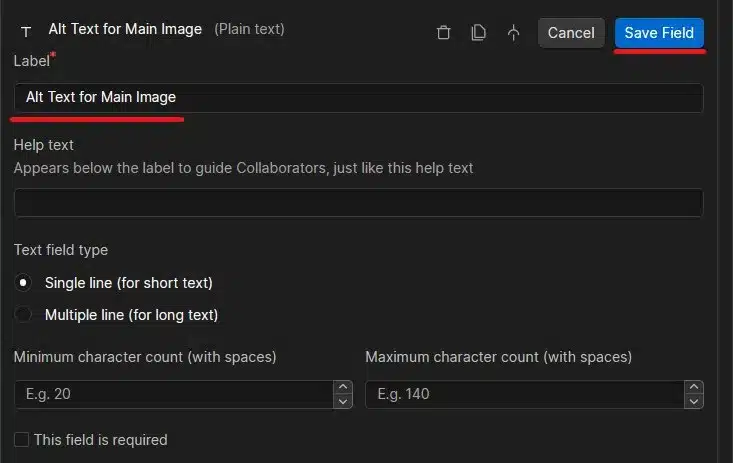Duplicate the field with the copy icon
This screenshot has height=463, width=733.
pos(479,33)
